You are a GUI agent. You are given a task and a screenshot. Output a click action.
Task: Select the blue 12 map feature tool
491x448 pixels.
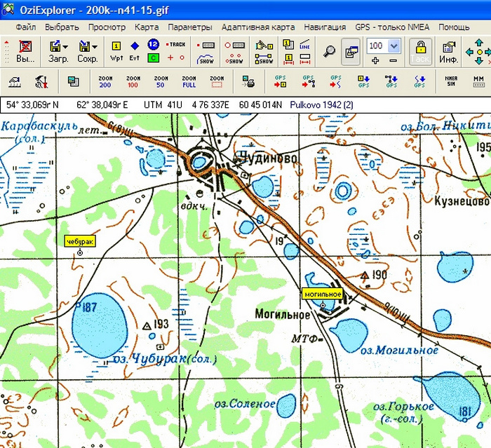[x=153, y=44]
